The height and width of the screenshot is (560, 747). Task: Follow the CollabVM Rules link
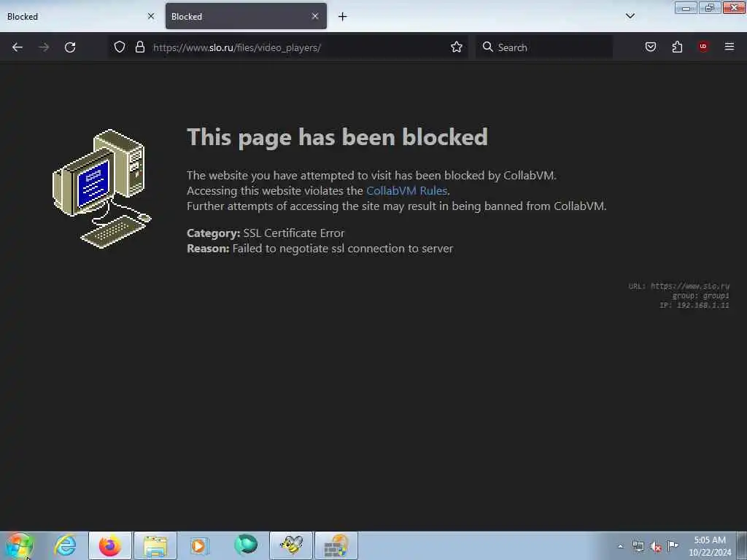pyautogui.click(x=406, y=190)
